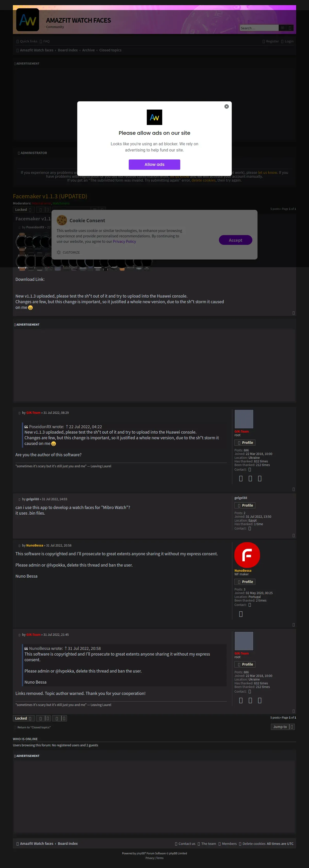The width and height of the screenshot is (309, 868).
Task: Click the top Locked button
Action: [23, 210]
